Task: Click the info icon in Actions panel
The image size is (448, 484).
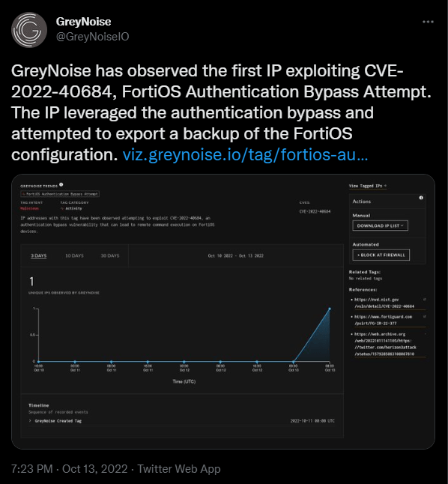Action: 421,198
